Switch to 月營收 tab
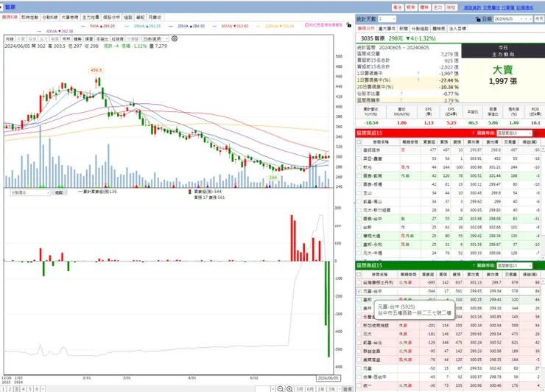 click(155, 18)
